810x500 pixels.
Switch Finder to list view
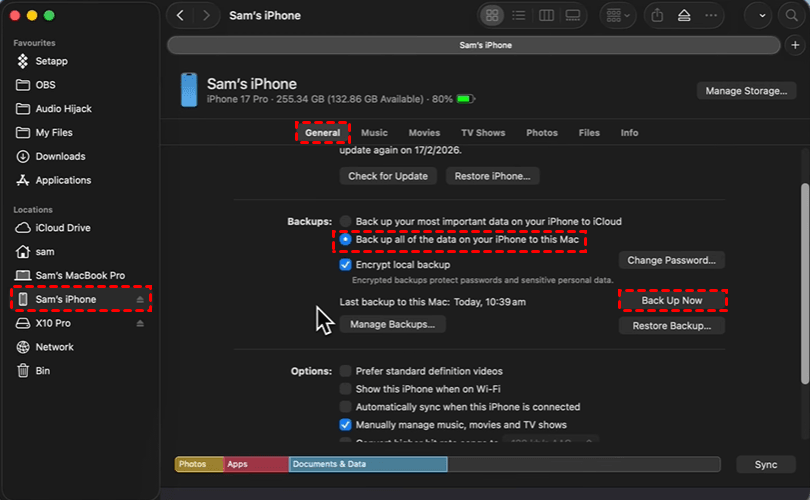click(x=519, y=15)
